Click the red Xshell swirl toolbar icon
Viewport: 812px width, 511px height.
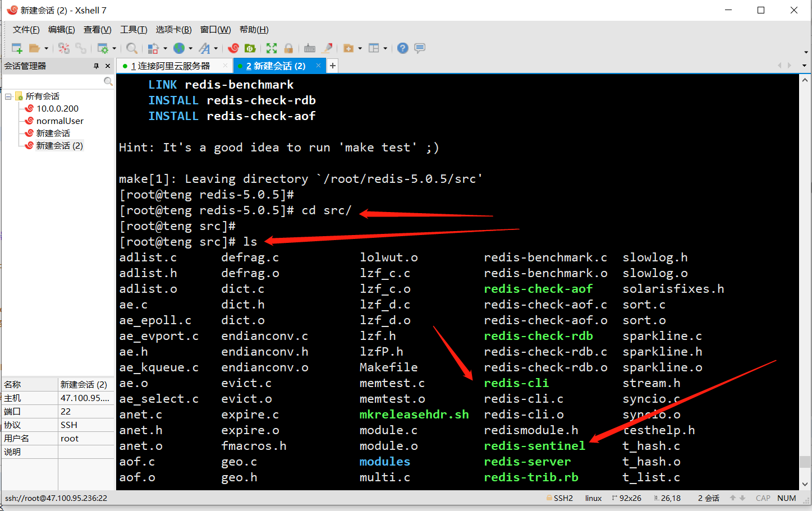coord(234,48)
